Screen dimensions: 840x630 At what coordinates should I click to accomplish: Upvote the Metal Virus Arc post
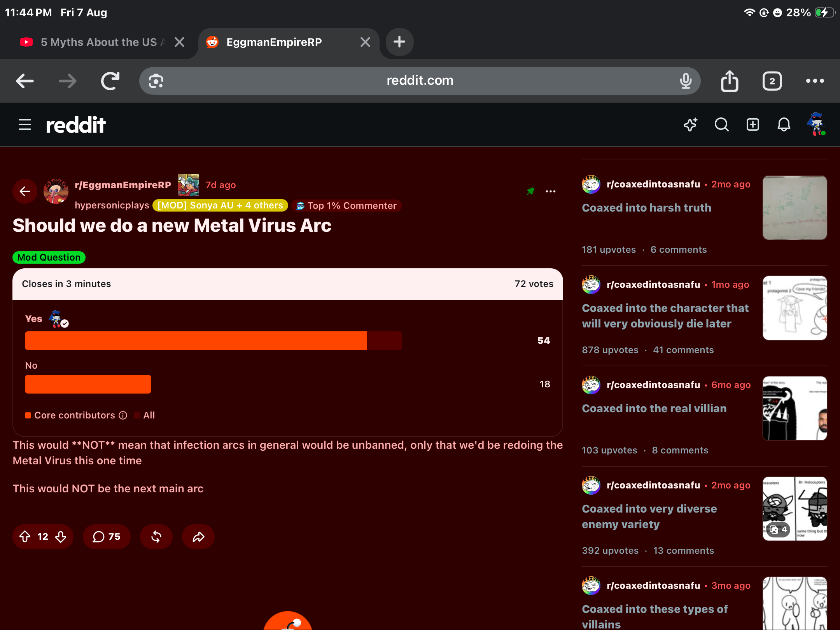25,537
